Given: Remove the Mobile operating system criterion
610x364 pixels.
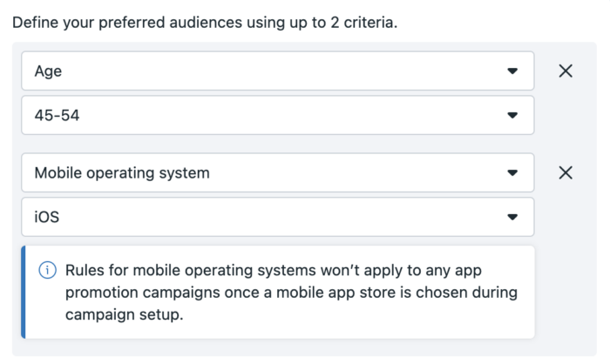Looking at the screenshot, I should [566, 172].
